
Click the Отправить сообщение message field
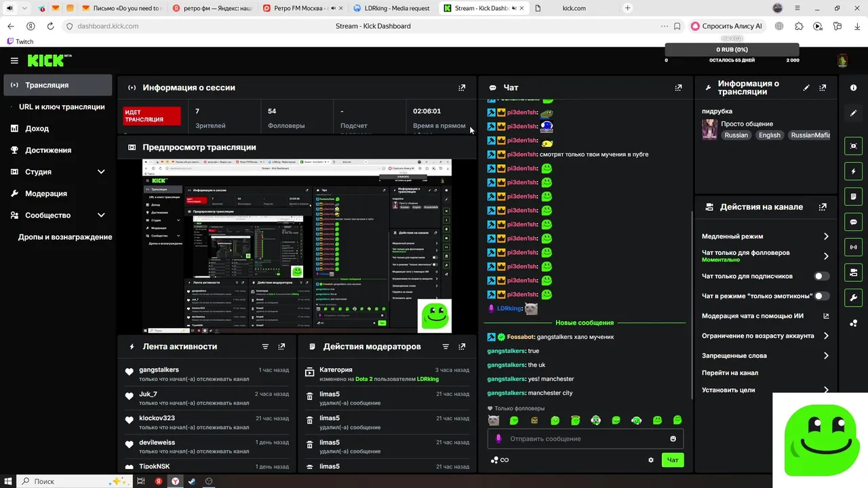tap(585, 439)
